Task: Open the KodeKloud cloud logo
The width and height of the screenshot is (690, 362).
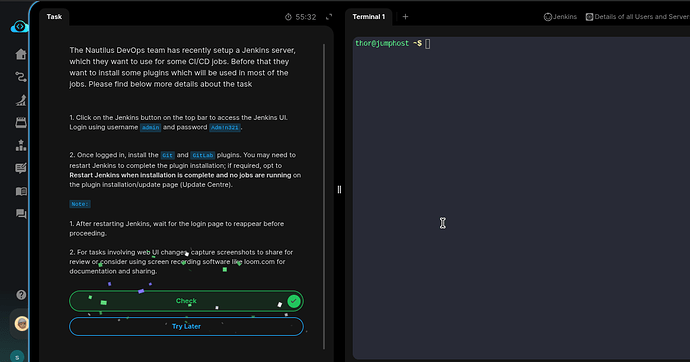Action: [19, 27]
